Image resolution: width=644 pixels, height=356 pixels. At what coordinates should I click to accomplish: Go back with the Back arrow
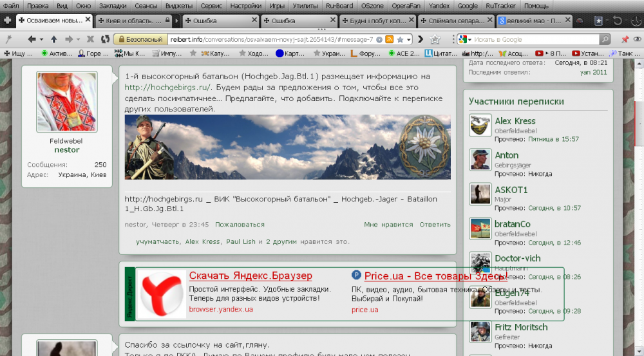pos(31,39)
